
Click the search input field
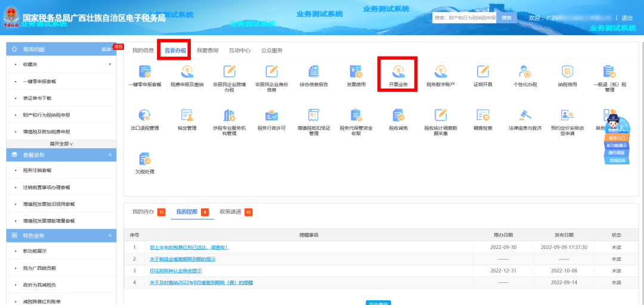[464, 18]
